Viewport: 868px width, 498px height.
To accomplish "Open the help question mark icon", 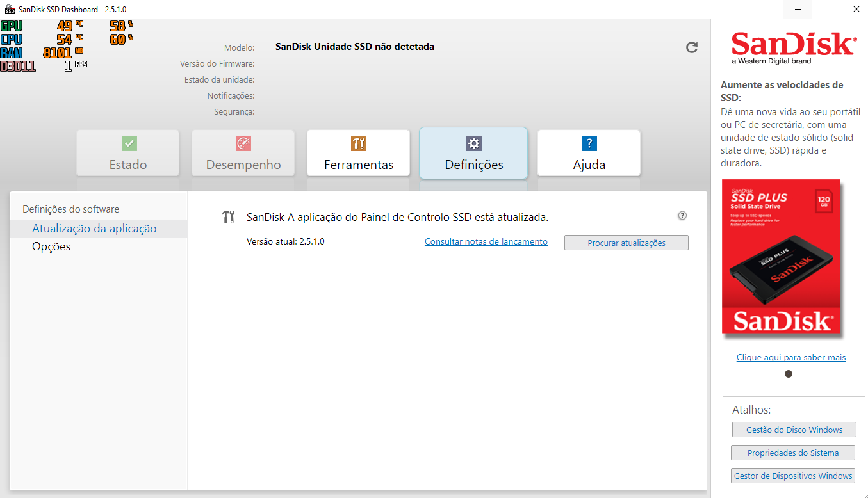I will [x=682, y=216].
